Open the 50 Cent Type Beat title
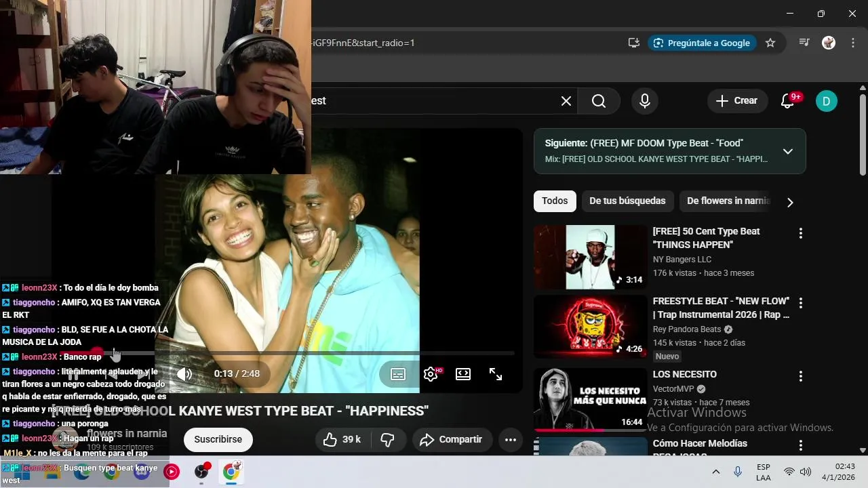 707,238
